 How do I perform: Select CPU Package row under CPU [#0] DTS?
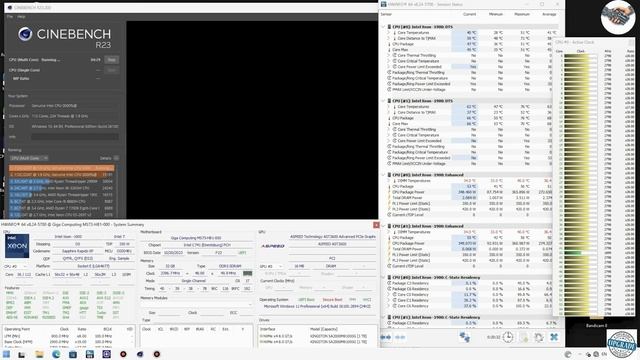point(469,44)
